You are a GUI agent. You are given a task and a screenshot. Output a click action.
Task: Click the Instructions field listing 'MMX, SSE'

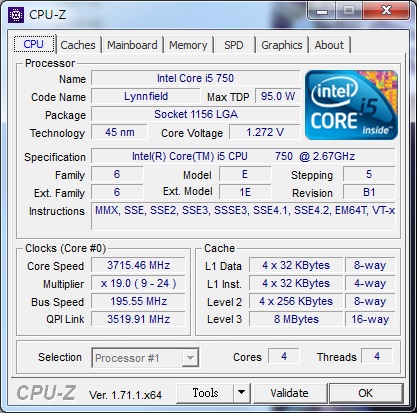(x=243, y=216)
